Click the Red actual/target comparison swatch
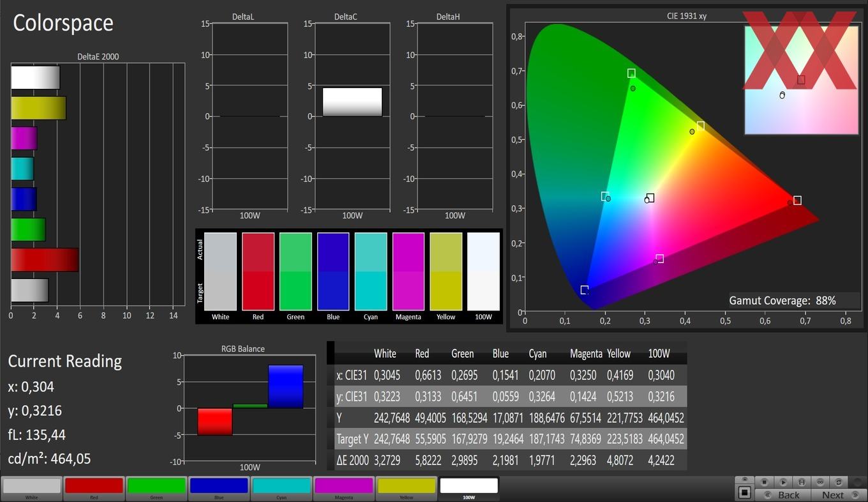The width and height of the screenshot is (868, 502). (x=258, y=271)
